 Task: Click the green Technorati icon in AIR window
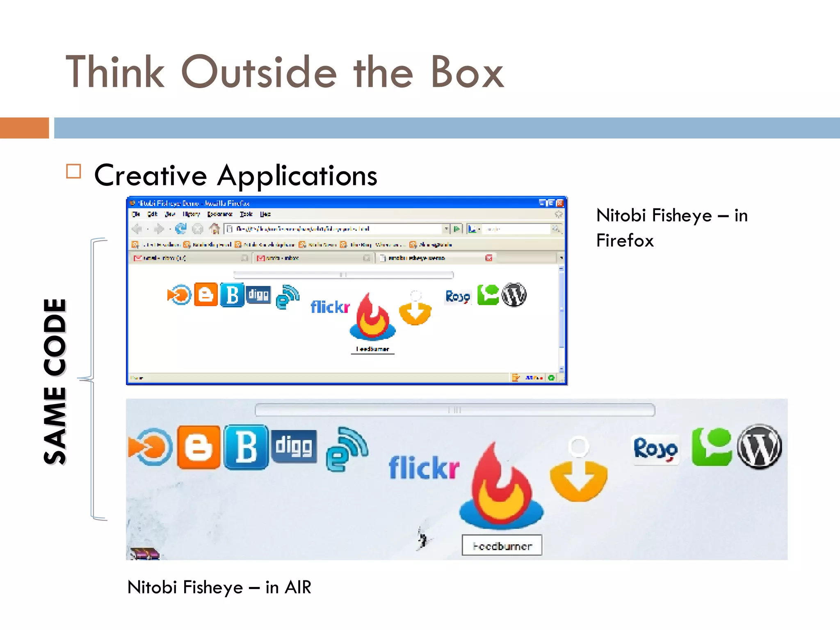pos(712,447)
